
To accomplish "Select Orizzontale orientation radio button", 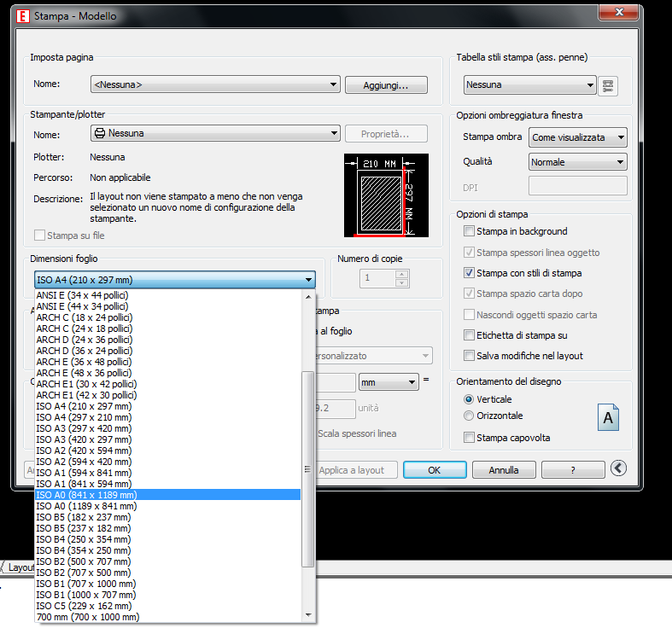I will coord(469,416).
